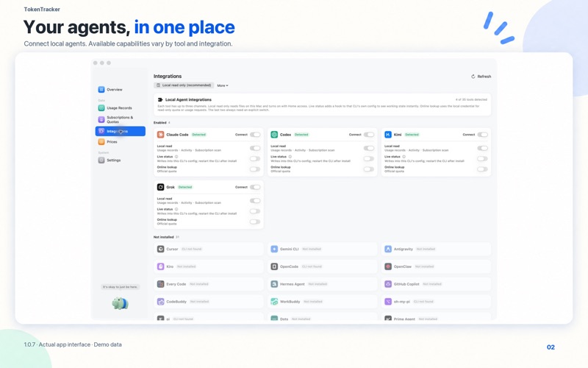The image size is (588, 368).
Task: Open Usage Records in the sidebar
Action: tap(121, 107)
